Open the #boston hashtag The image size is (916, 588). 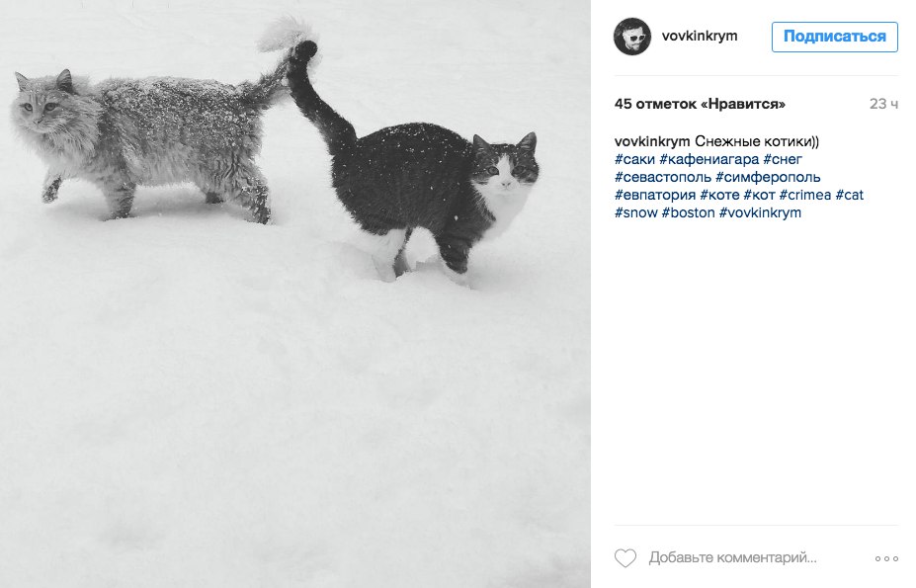tap(688, 212)
